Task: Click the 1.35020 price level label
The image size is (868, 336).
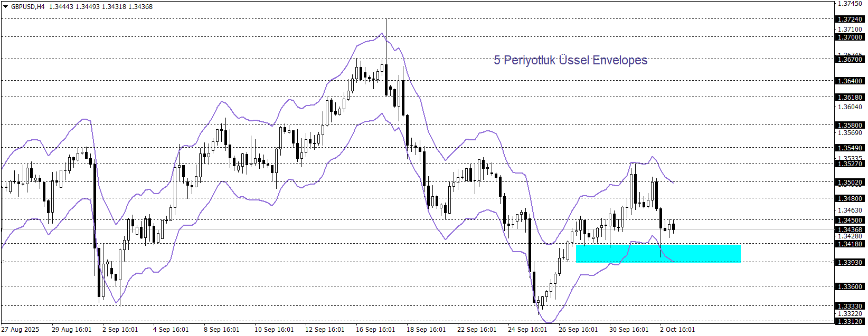Action: tap(850, 183)
